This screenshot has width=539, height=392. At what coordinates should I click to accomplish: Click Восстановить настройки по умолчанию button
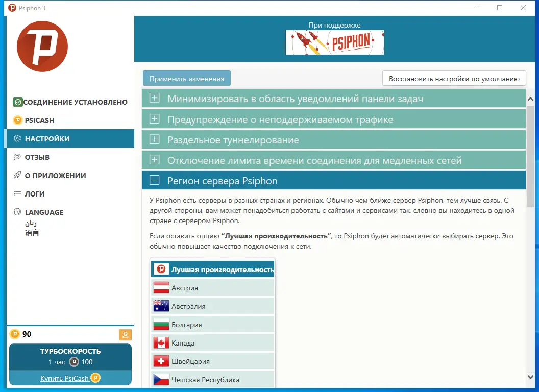click(454, 79)
